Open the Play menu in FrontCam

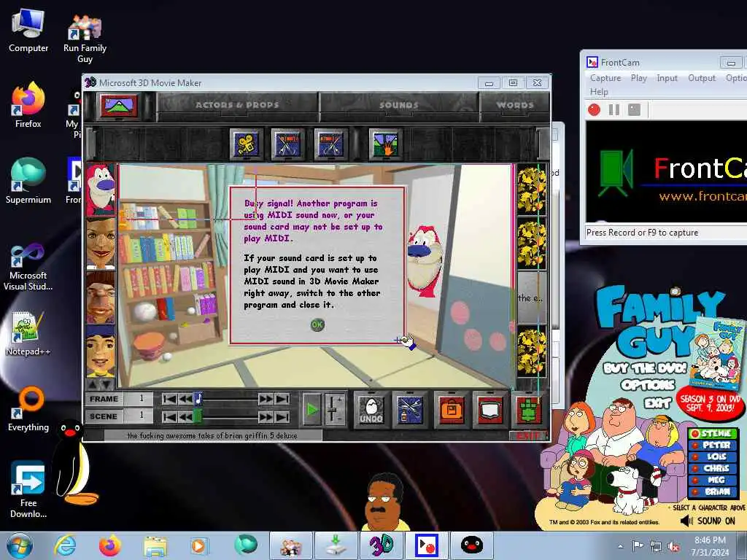639,78
